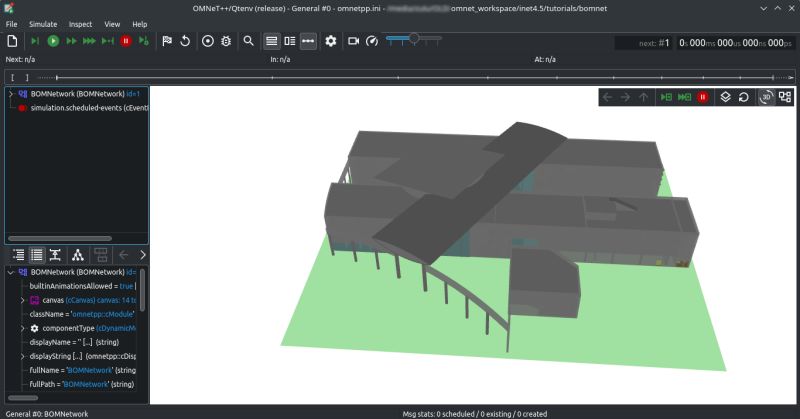Click the inspector inheritance mode icon
Image resolution: width=800 pixels, height=419 pixels.
pos(55,255)
